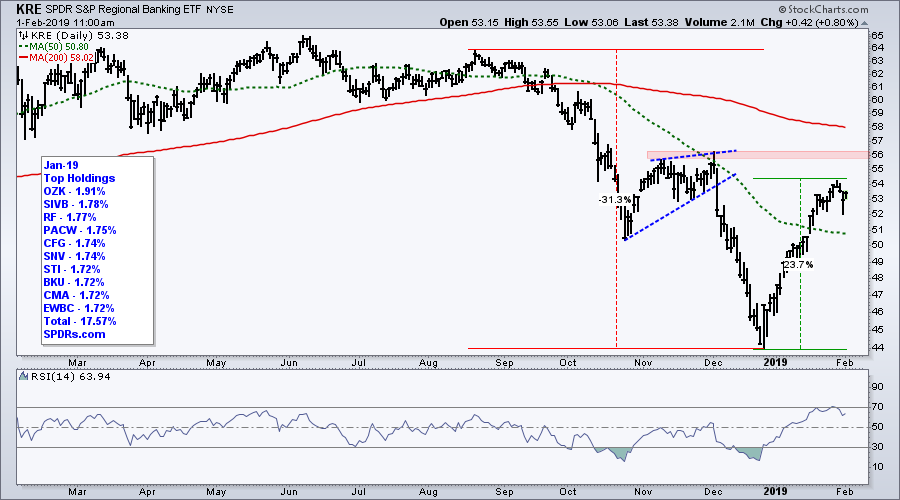Click the Oct label on the price chart axis
The width and height of the screenshot is (900, 500).
(568, 363)
